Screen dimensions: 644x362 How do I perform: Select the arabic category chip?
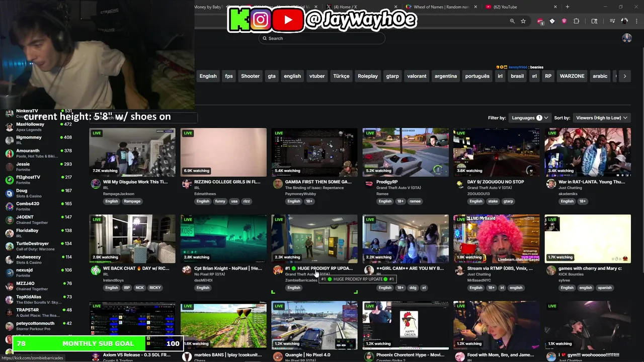click(x=600, y=76)
